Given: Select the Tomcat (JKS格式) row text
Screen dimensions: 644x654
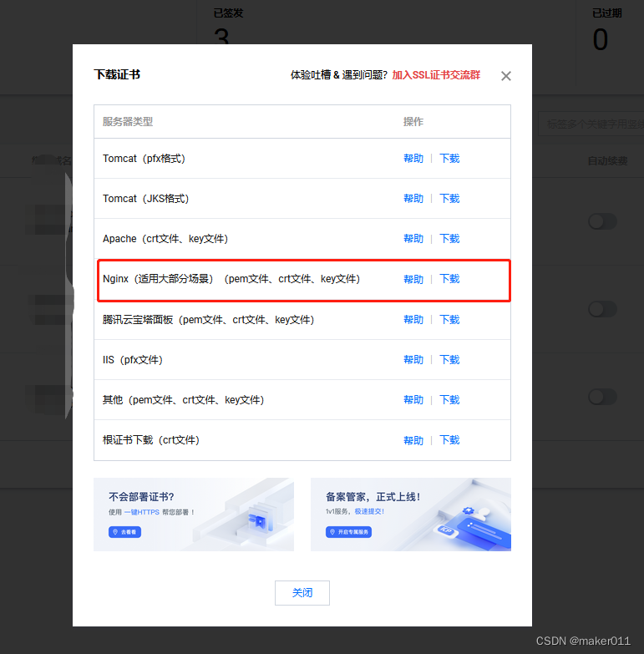Looking at the screenshot, I should [146, 199].
